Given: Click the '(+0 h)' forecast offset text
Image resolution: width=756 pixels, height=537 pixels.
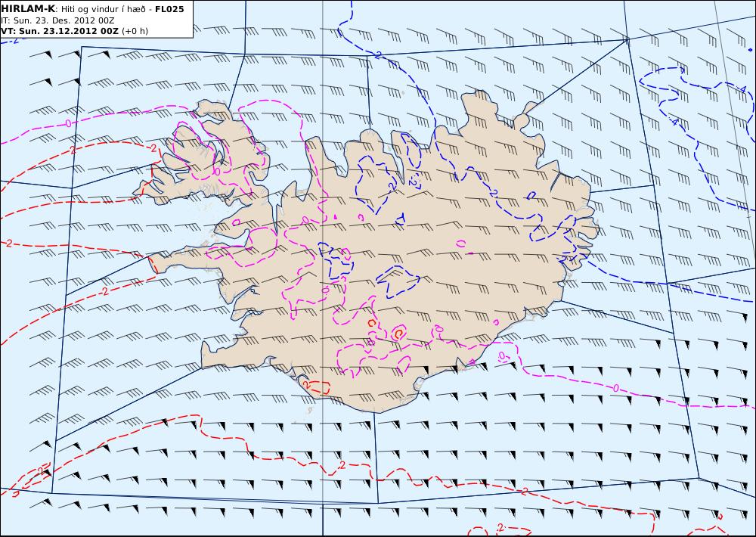Looking at the screenshot, I should tap(135, 31).
